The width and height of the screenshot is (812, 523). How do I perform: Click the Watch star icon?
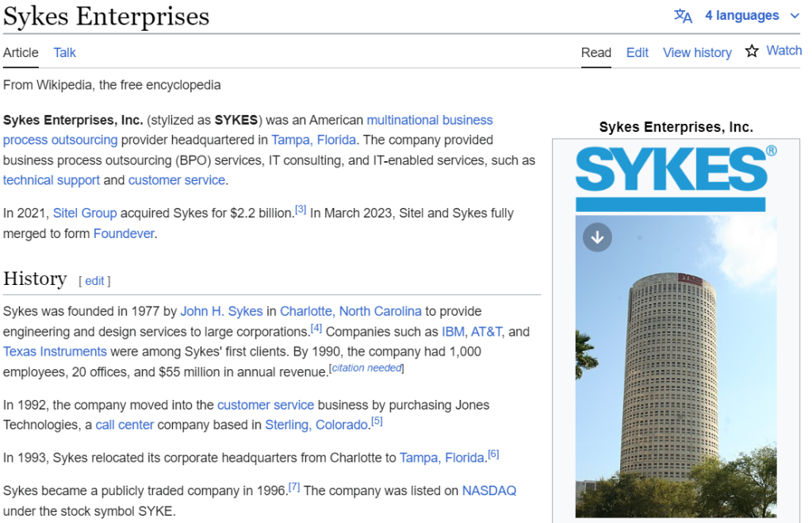click(752, 51)
